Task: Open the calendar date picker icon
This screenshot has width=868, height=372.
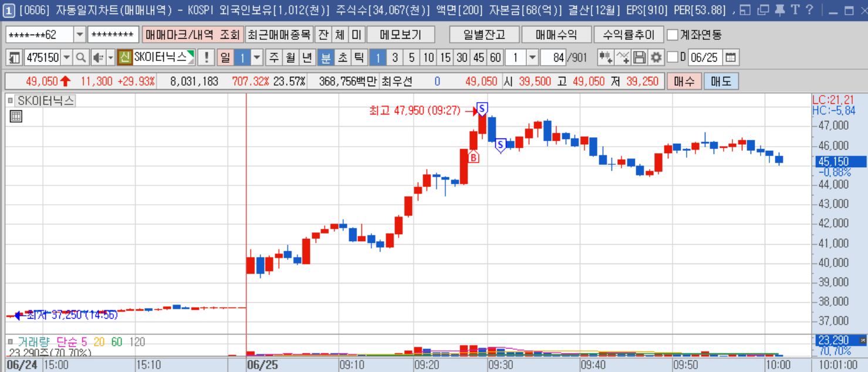Action: point(731,58)
